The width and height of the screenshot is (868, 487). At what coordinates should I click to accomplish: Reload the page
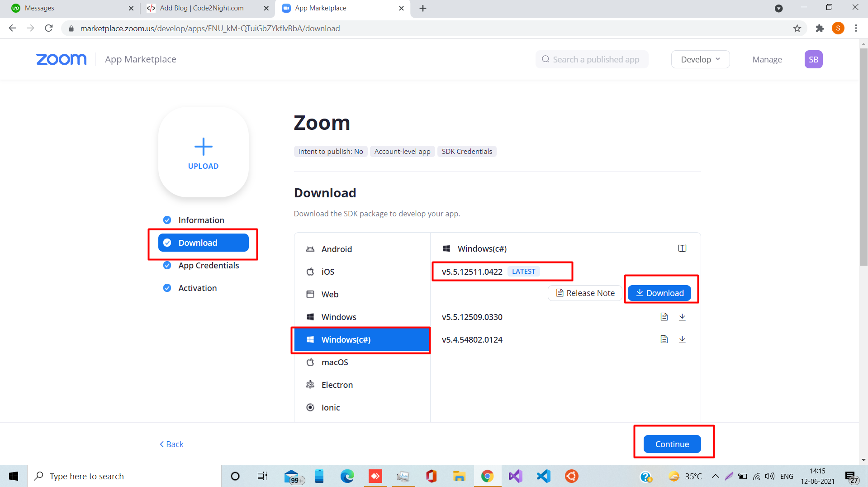click(x=49, y=29)
